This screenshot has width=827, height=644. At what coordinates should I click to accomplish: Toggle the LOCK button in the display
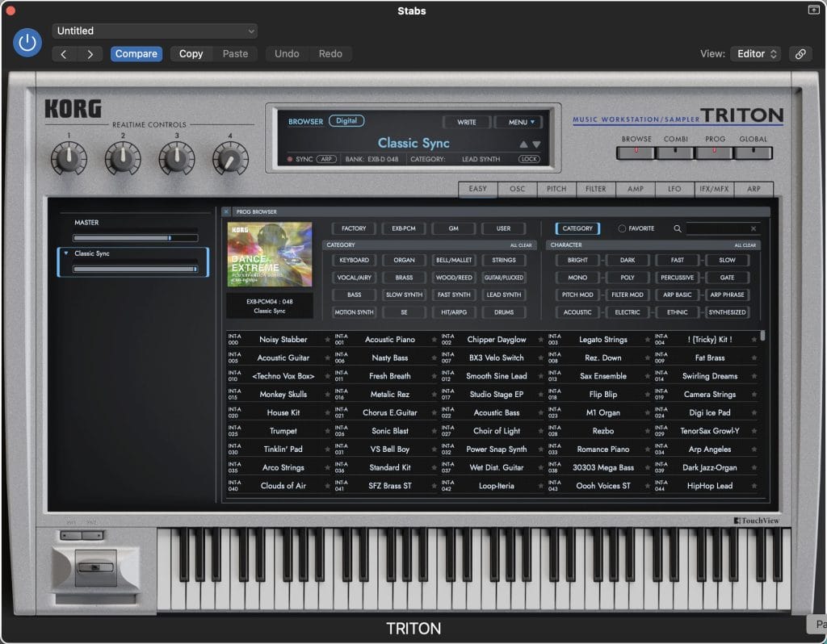(x=529, y=159)
